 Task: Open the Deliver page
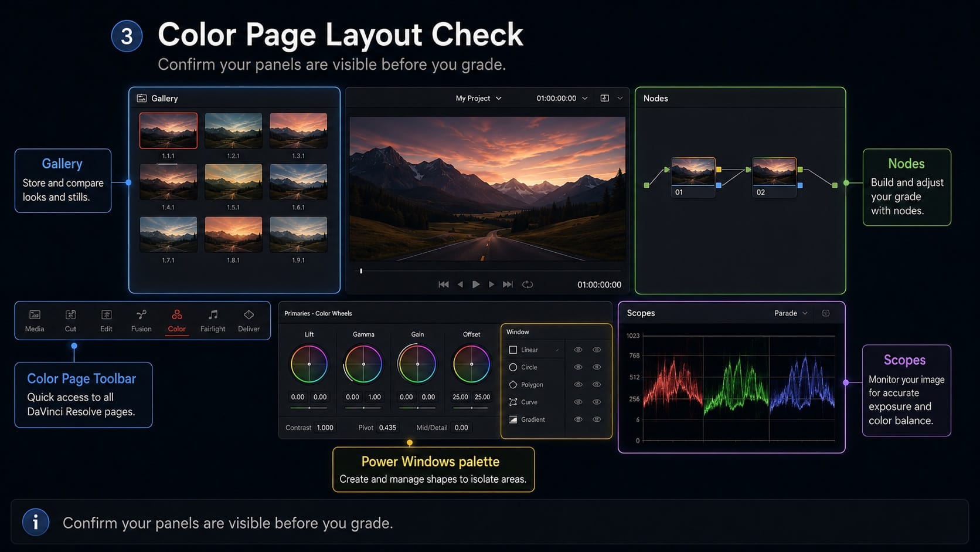[249, 321]
